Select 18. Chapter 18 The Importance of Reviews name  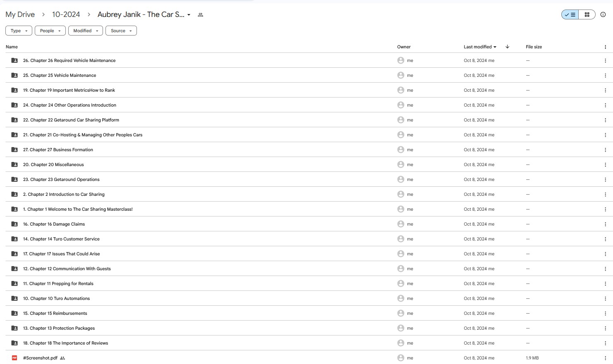click(65, 343)
